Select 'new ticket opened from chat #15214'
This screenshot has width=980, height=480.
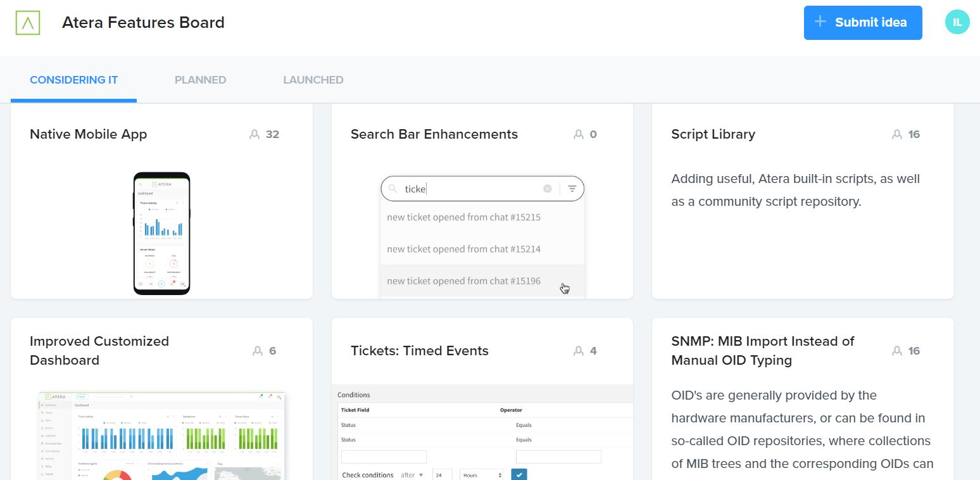(x=464, y=249)
